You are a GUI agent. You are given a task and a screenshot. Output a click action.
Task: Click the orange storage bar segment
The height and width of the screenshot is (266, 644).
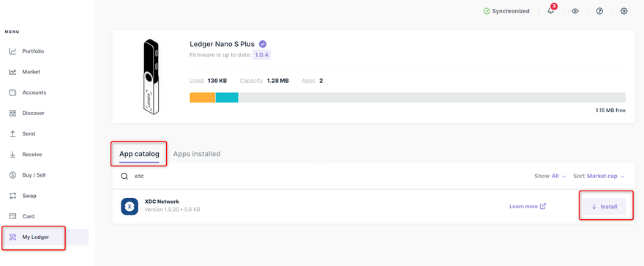tap(203, 97)
